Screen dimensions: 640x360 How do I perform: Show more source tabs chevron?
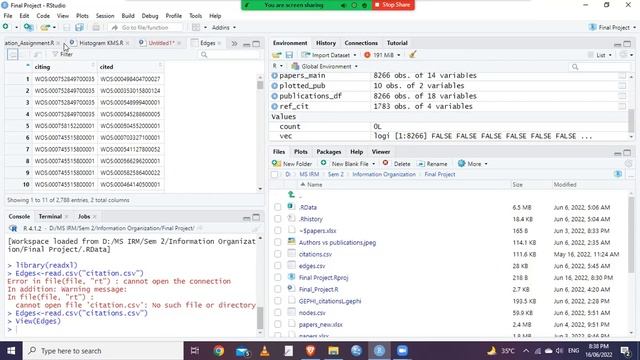point(234,43)
